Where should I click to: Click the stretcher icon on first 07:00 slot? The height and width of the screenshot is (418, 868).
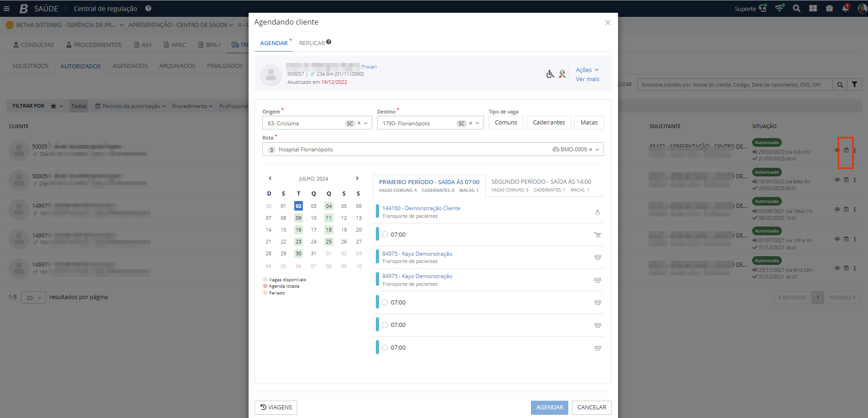(598, 234)
